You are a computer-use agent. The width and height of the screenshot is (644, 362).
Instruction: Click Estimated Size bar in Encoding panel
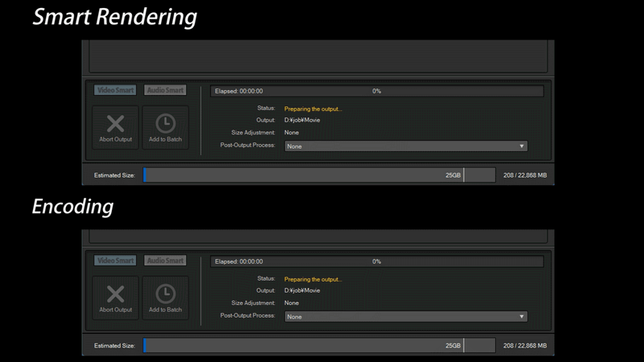(319, 345)
